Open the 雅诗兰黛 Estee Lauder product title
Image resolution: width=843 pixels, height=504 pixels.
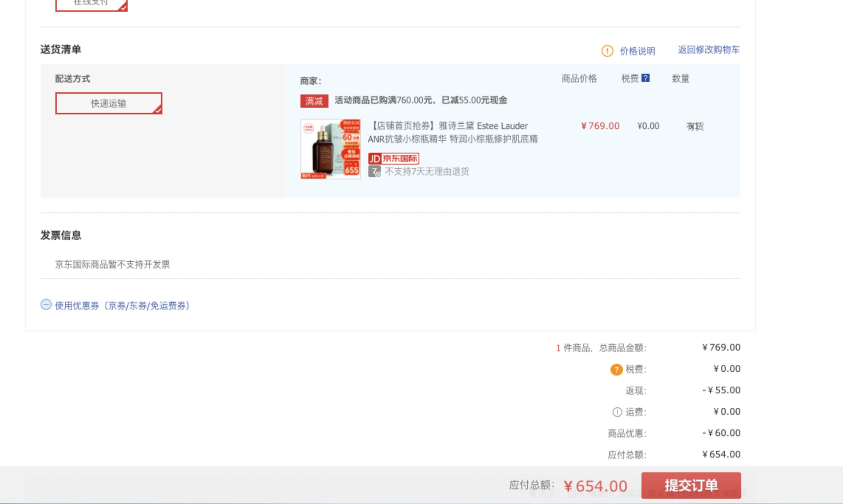tap(453, 132)
